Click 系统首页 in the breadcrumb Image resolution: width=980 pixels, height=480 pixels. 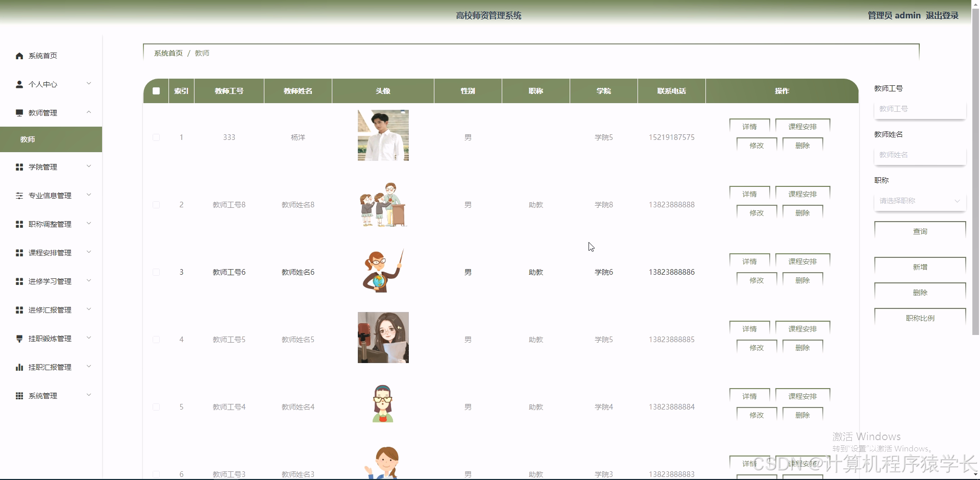click(168, 53)
